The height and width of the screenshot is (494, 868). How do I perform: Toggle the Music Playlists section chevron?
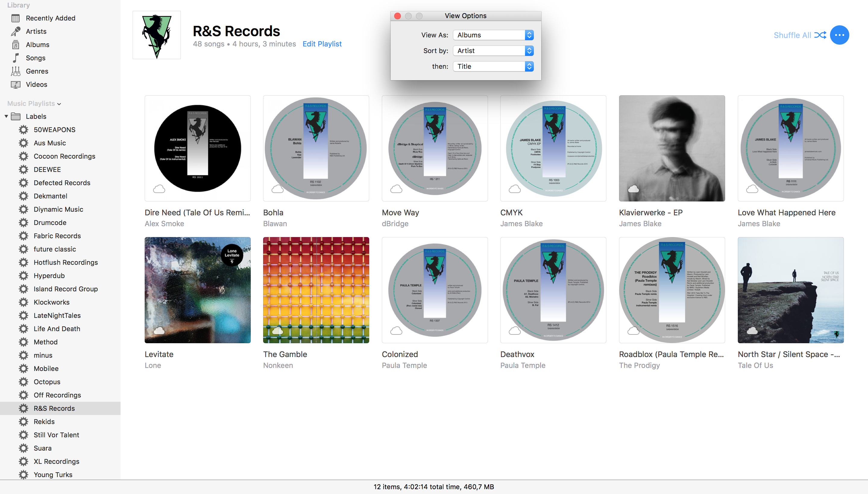(x=59, y=104)
